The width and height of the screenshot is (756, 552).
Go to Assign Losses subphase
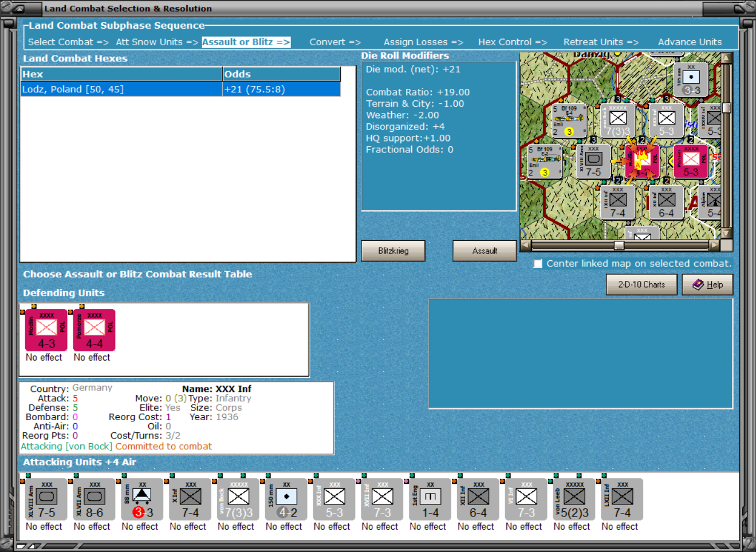(x=423, y=42)
